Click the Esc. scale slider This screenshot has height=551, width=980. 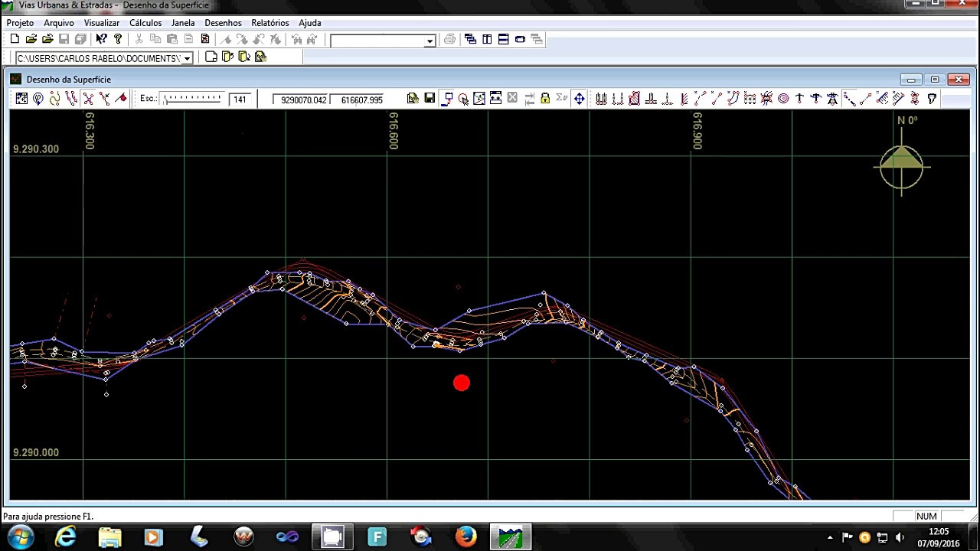click(192, 99)
